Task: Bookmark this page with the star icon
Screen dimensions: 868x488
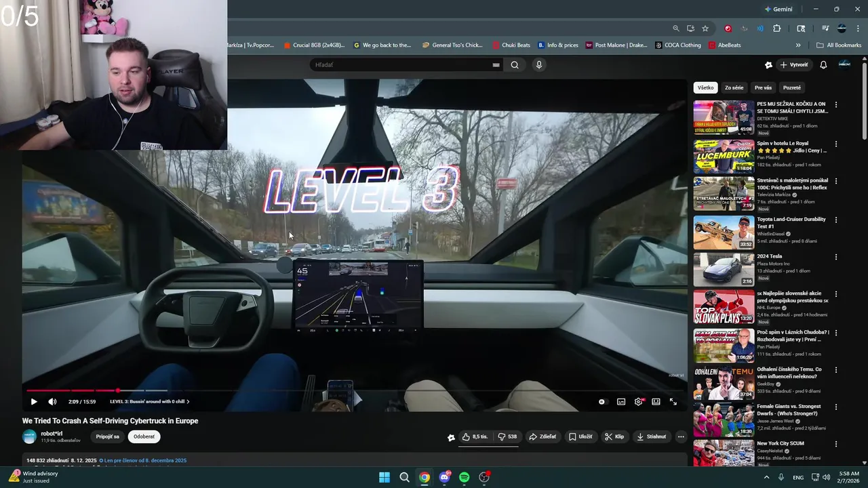Action: click(x=705, y=28)
